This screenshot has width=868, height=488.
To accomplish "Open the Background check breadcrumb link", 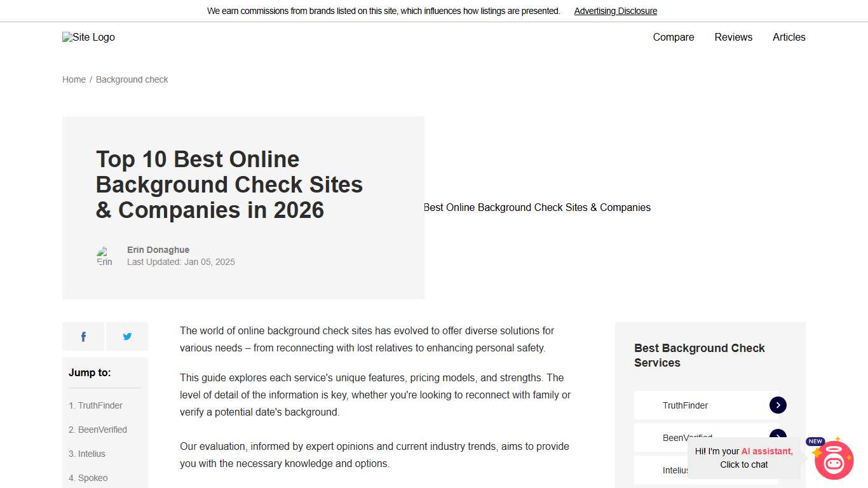I will pyautogui.click(x=132, y=79).
